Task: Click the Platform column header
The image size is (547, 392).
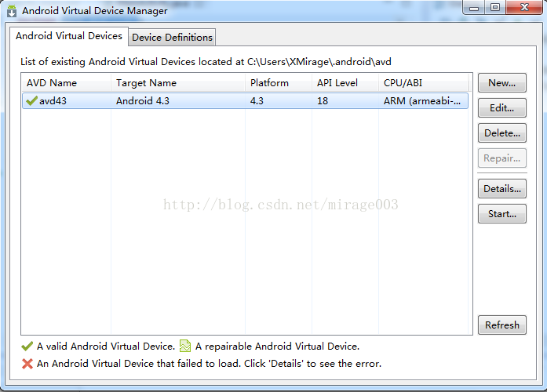Action: 279,83
